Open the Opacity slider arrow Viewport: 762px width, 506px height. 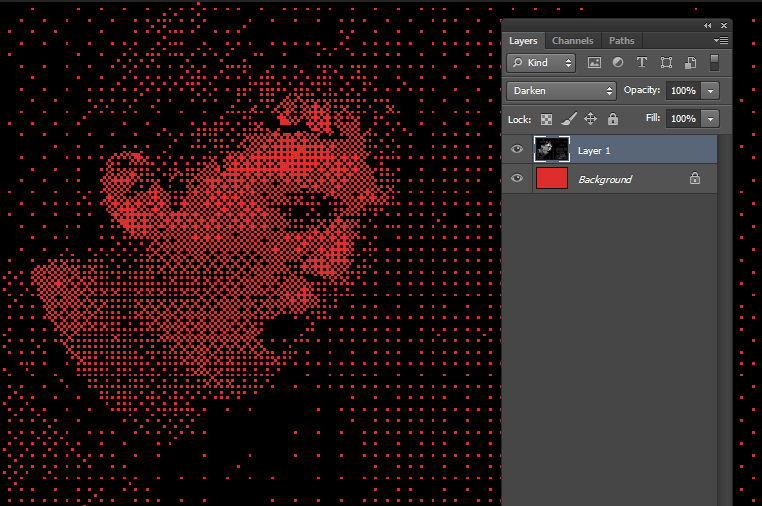click(710, 91)
